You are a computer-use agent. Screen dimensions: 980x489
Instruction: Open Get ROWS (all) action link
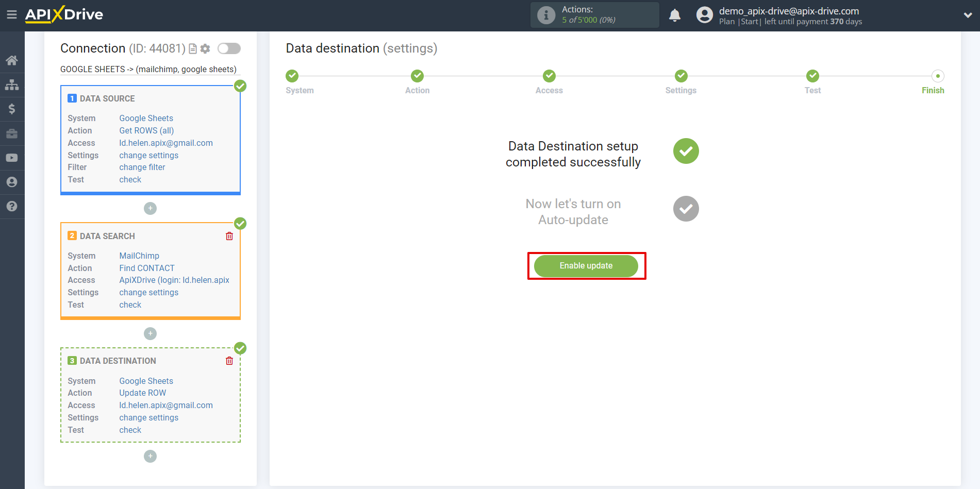146,130
